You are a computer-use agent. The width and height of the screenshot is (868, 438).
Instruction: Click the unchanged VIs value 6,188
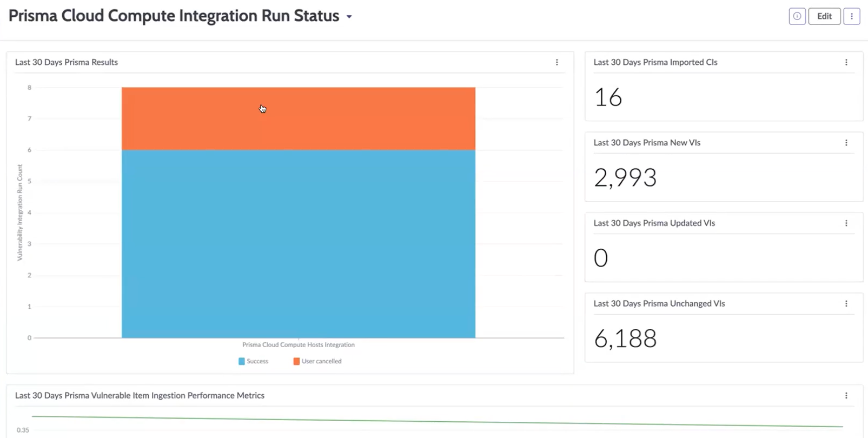point(626,339)
